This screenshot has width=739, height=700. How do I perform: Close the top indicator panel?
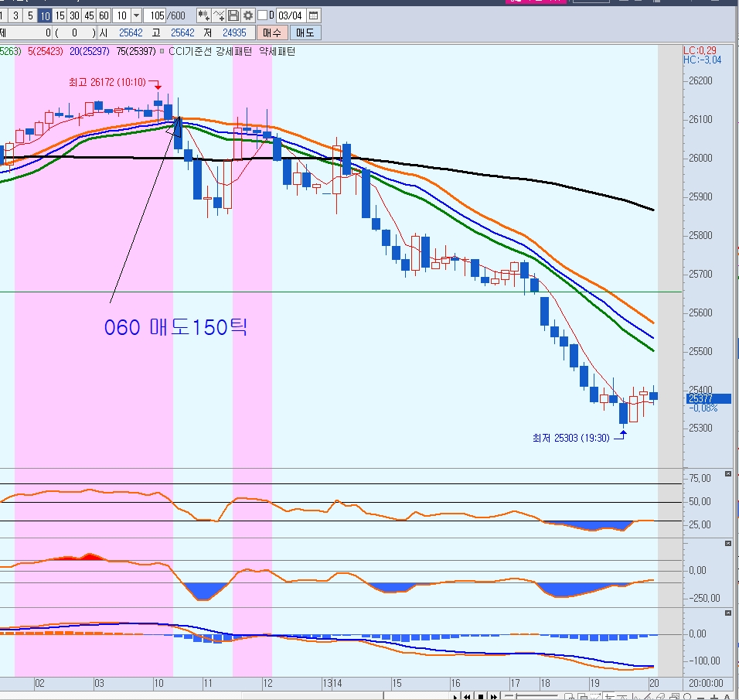pos(727,473)
